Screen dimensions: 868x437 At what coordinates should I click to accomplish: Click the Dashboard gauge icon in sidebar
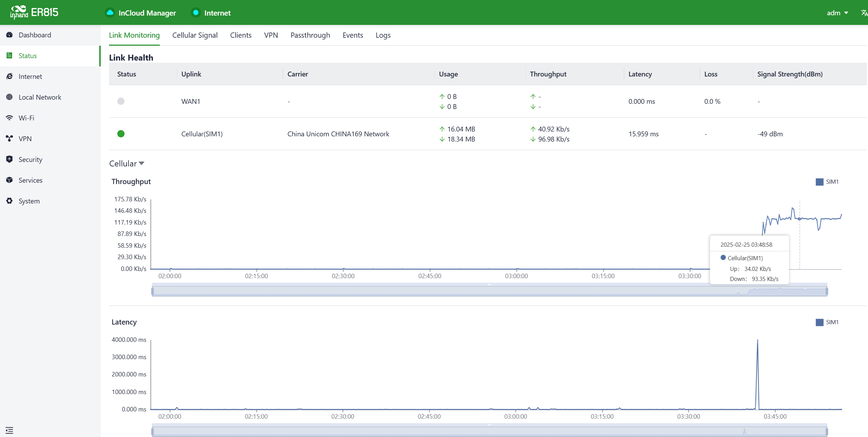click(9, 35)
